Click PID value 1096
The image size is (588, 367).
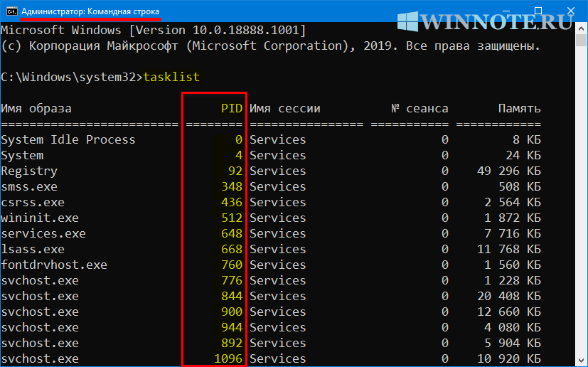click(x=228, y=358)
